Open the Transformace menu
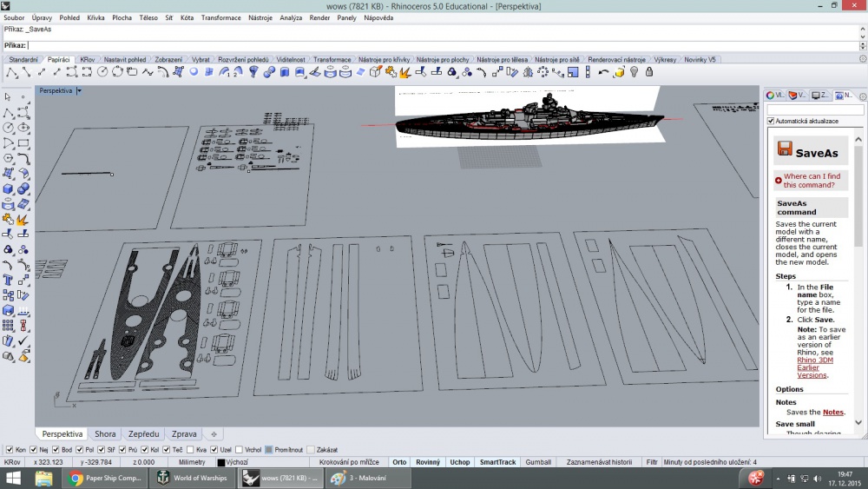This screenshot has width=868, height=489. (x=220, y=17)
